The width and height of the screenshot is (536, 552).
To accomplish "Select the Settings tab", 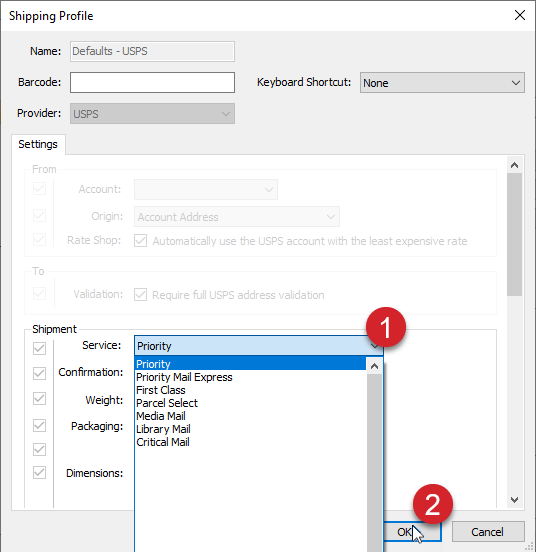I will coord(38,144).
